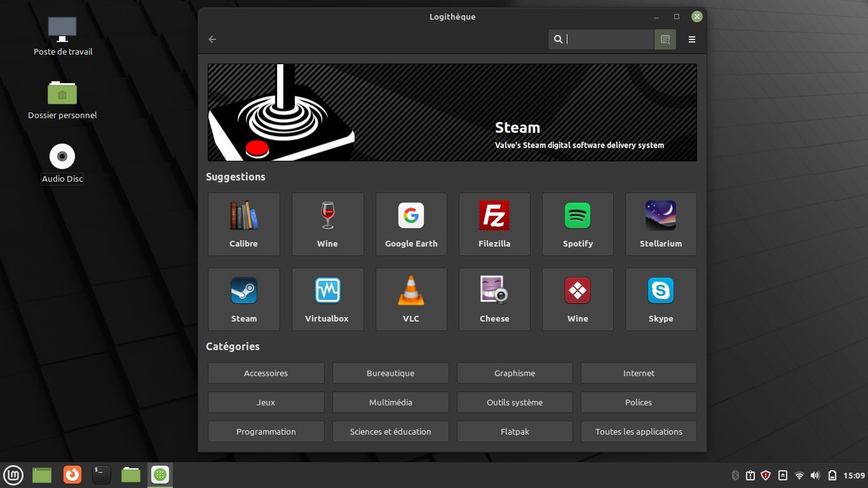
Task: Open the file manager from panel
Action: (x=131, y=475)
